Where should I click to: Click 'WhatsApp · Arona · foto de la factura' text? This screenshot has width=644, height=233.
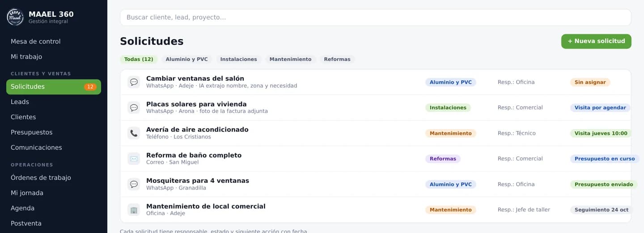pos(207,112)
